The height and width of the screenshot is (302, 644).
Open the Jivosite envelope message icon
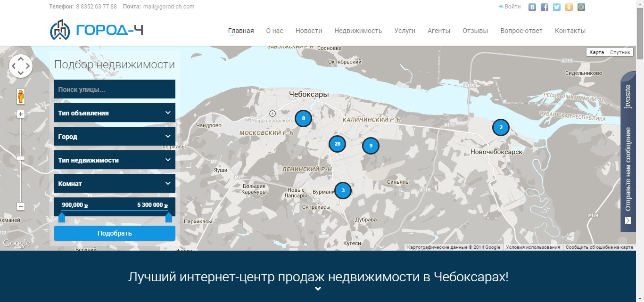628,220
